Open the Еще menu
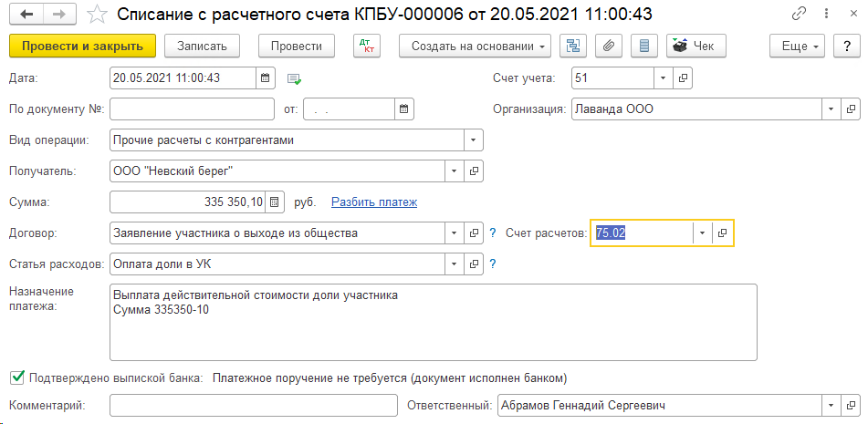 coord(797,46)
